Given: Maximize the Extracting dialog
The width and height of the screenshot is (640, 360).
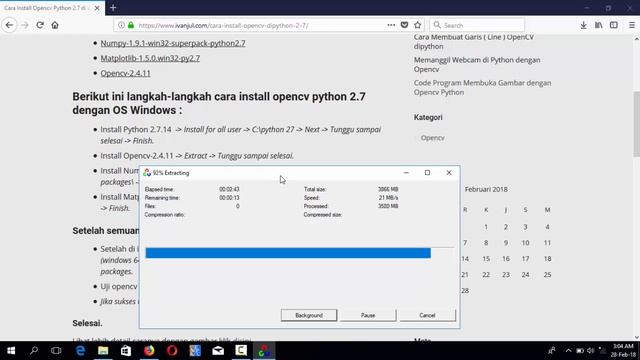Looking at the screenshot, I should click(x=427, y=173).
